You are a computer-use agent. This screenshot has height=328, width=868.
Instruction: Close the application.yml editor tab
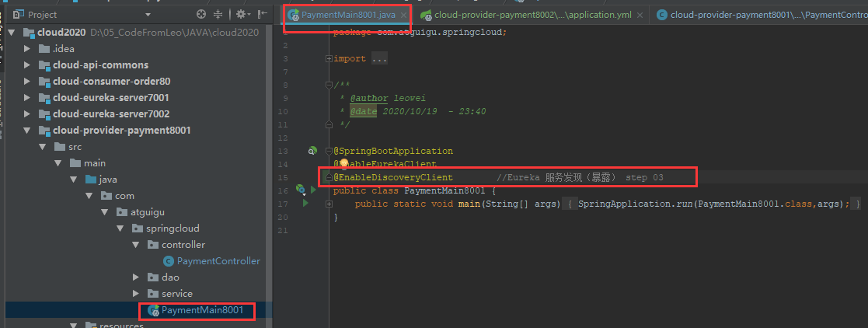(640, 16)
